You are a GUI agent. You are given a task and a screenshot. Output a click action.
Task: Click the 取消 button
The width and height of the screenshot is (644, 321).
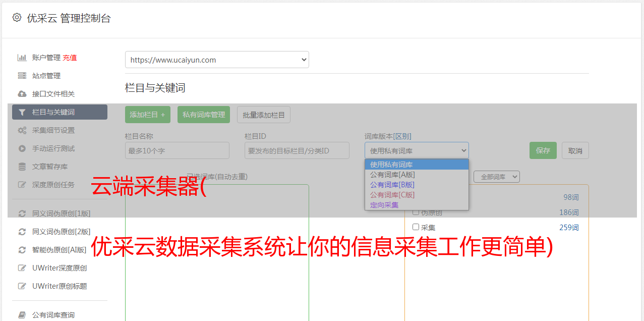click(575, 150)
